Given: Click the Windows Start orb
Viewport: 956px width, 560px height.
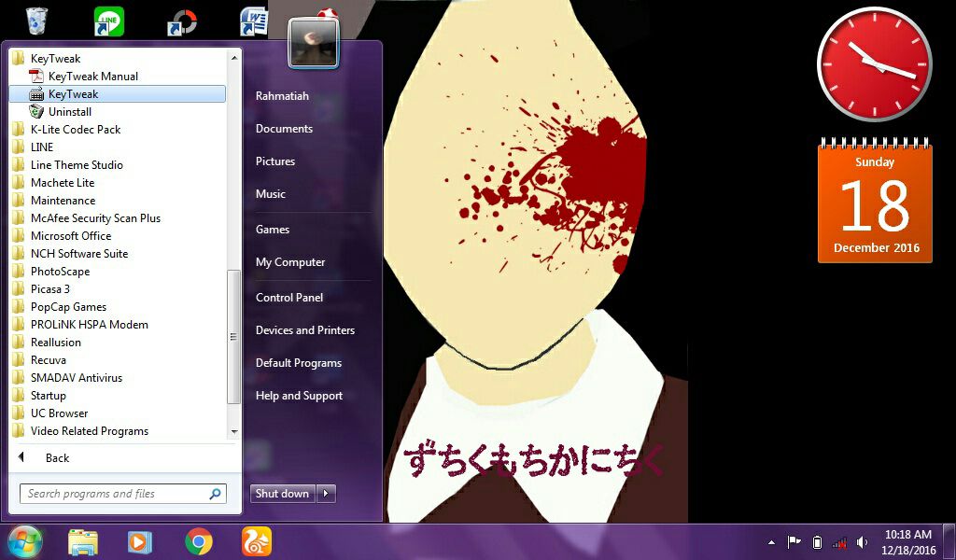Looking at the screenshot, I should [x=24, y=541].
